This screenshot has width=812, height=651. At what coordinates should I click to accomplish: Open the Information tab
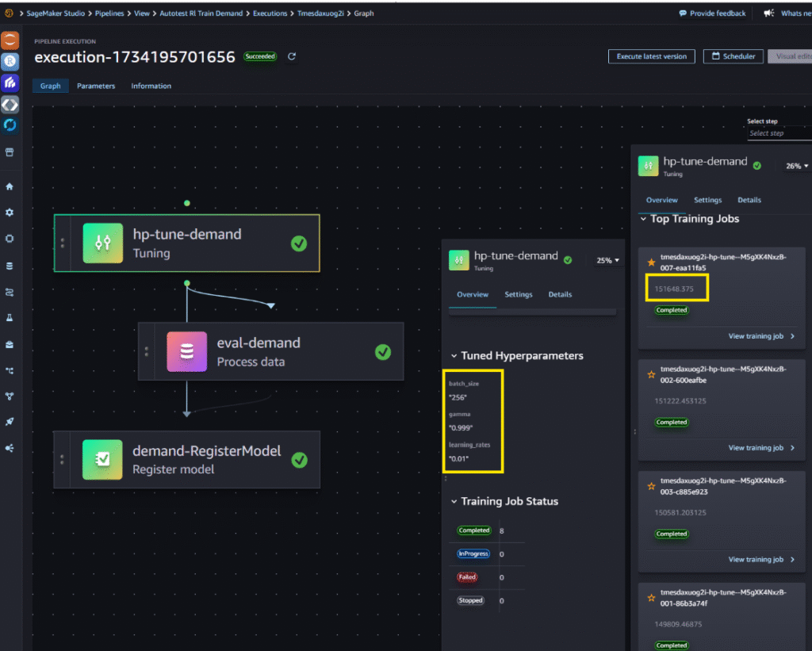pos(151,86)
